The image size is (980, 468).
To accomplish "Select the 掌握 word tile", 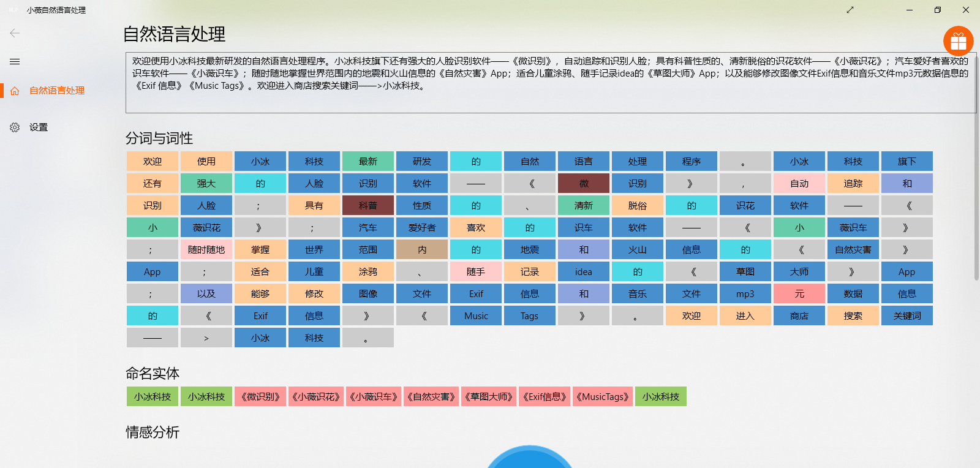I will coord(260,249).
